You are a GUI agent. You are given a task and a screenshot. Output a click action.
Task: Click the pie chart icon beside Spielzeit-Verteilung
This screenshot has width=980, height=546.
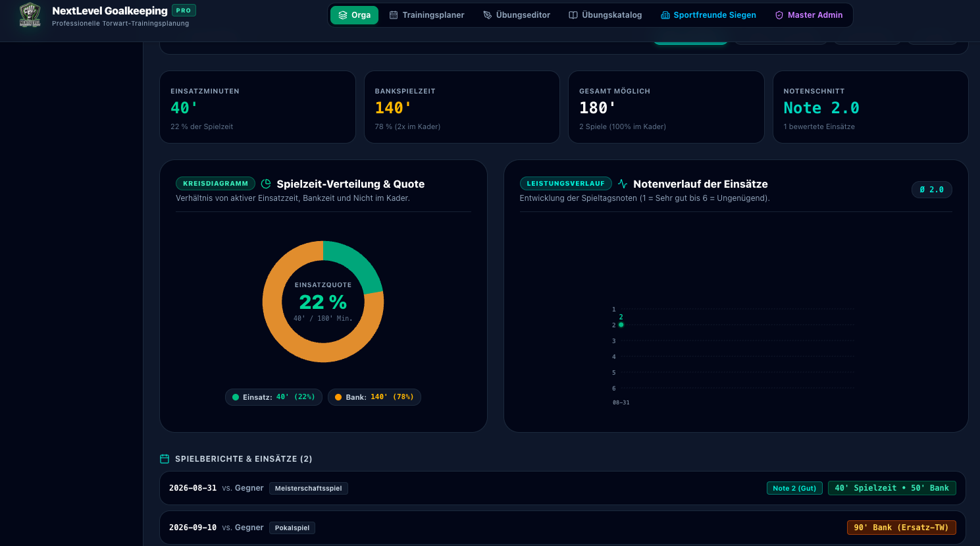click(266, 184)
